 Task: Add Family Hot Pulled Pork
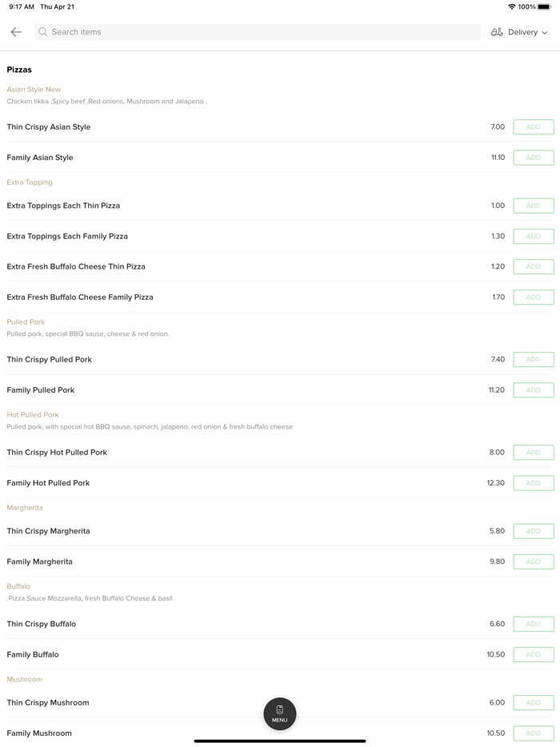click(x=533, y=483)
